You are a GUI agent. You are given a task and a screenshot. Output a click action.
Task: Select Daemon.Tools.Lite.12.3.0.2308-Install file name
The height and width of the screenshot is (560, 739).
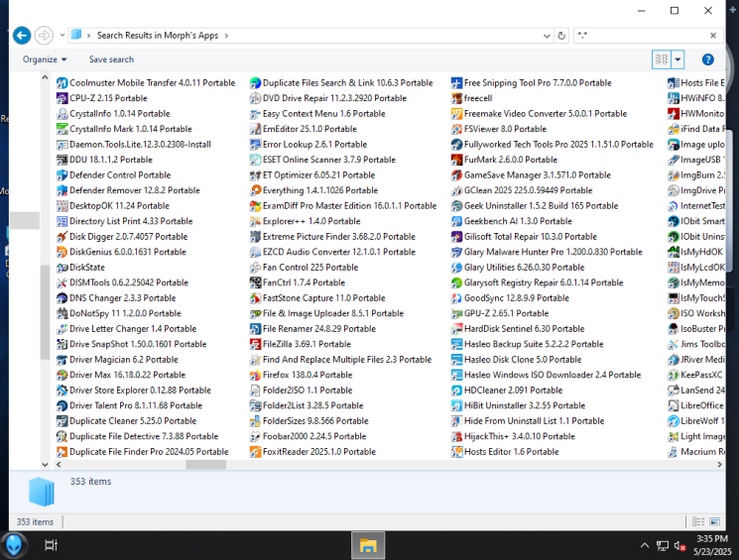(140, 145)
